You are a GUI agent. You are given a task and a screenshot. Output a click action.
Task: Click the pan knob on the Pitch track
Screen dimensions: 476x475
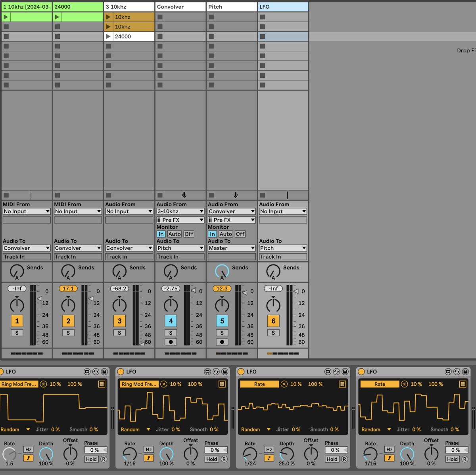(x=222, y=305)
